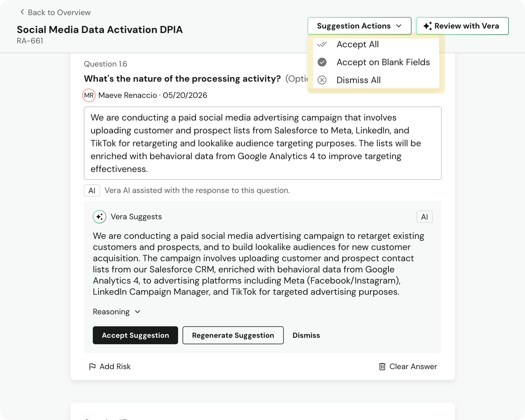Click the trash icon beside Clear Answer

coord(382,367)
